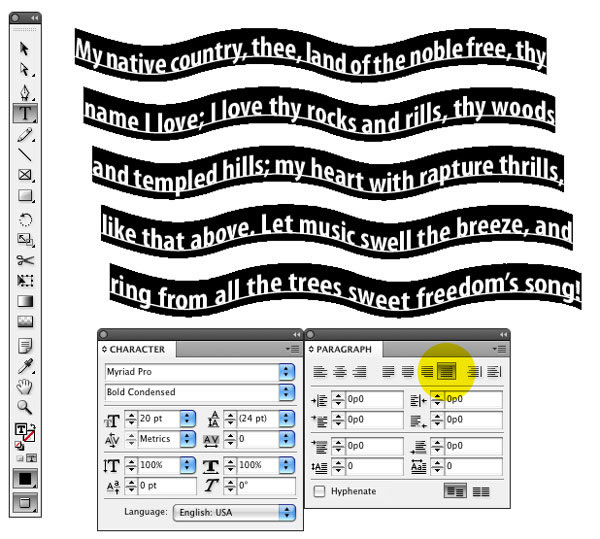Set paragraph to Align Center

pyautogui.click(x=339, y=371)
